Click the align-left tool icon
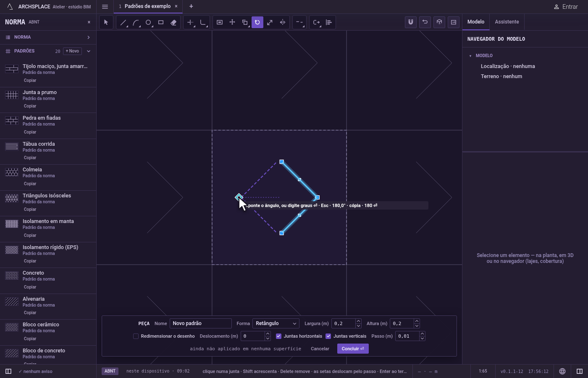Viewport: 588px width, 378px height. pos(329,22)
